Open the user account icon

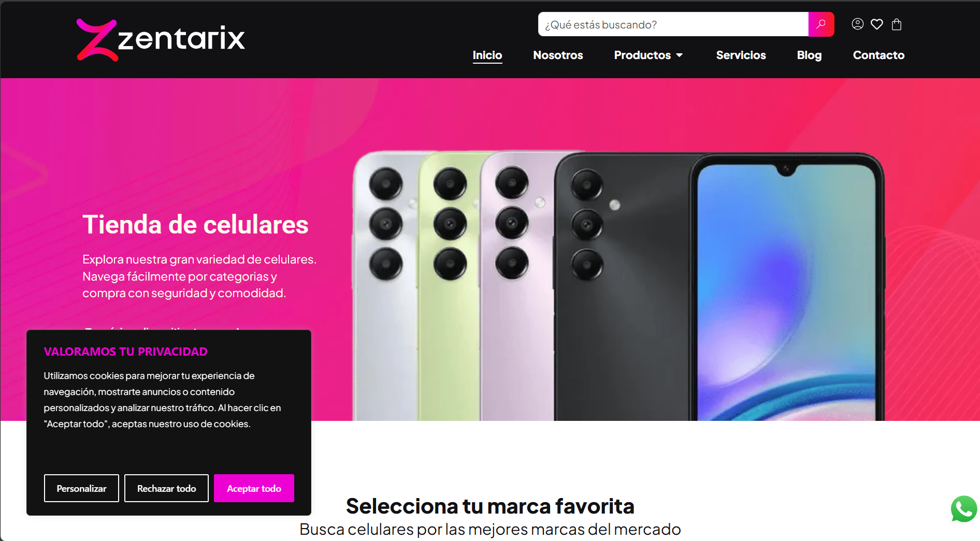pyautogui.click(x=858, y=24)
